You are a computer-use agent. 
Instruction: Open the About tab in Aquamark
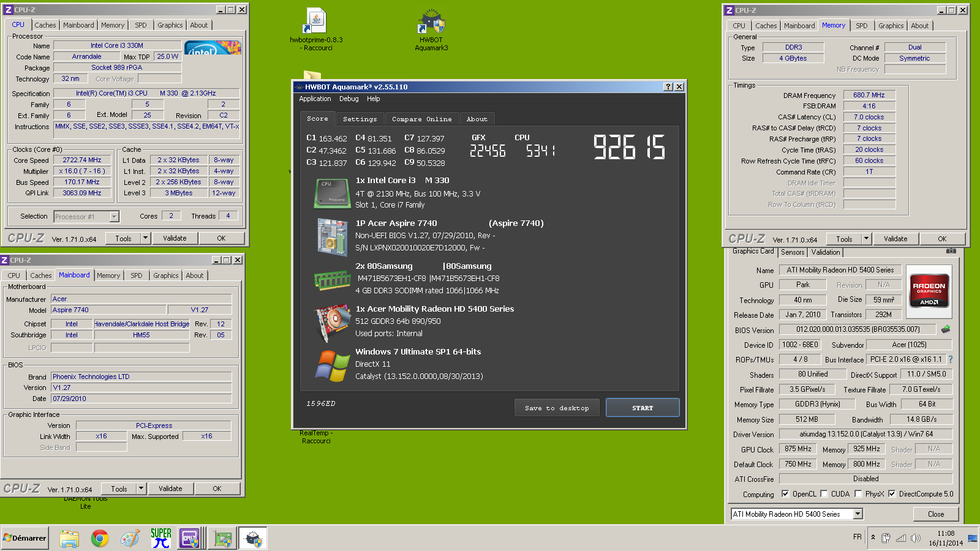477,119
